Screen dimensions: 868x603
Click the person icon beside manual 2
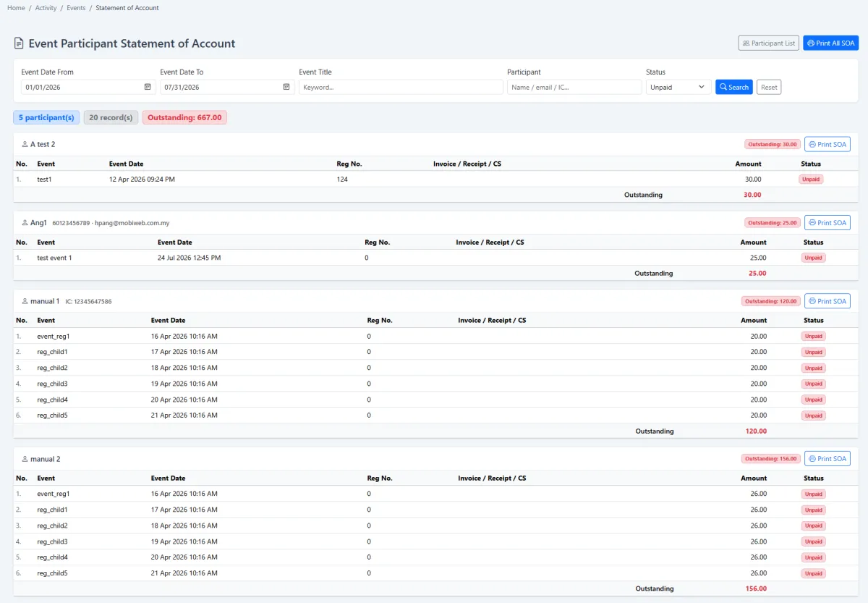[x=25, y=459]
